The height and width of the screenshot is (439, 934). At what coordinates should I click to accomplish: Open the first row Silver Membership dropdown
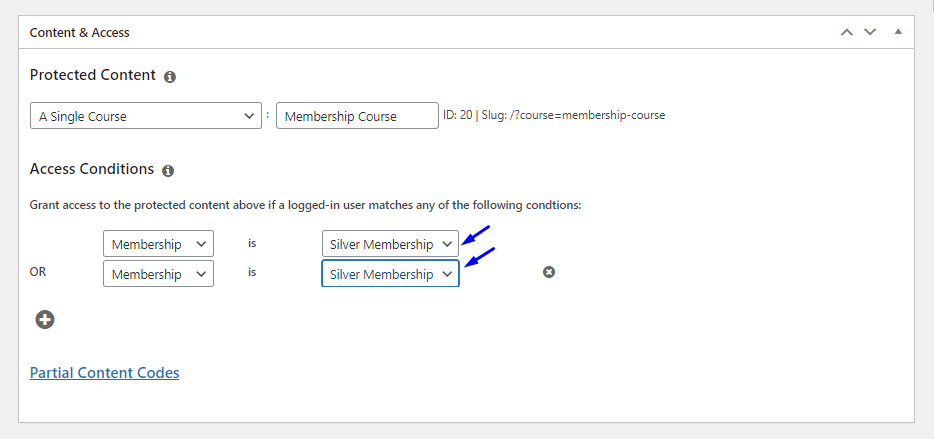pos(390,244)
